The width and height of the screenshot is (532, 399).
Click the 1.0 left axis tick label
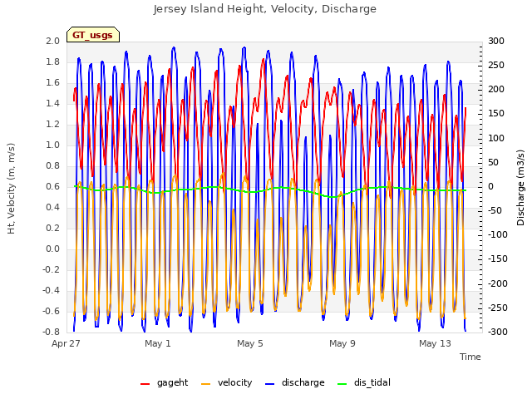[52, 145]
